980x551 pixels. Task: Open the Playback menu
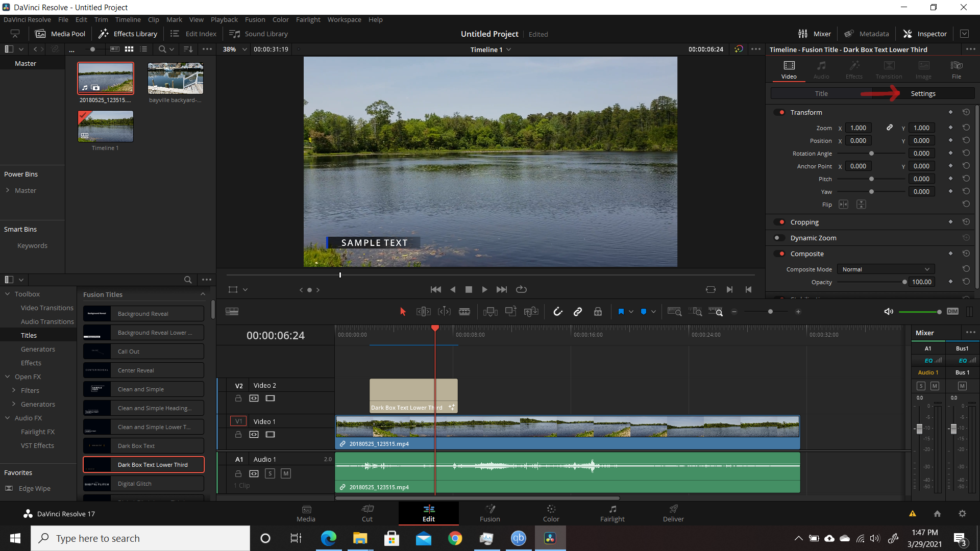pos(224,19)
